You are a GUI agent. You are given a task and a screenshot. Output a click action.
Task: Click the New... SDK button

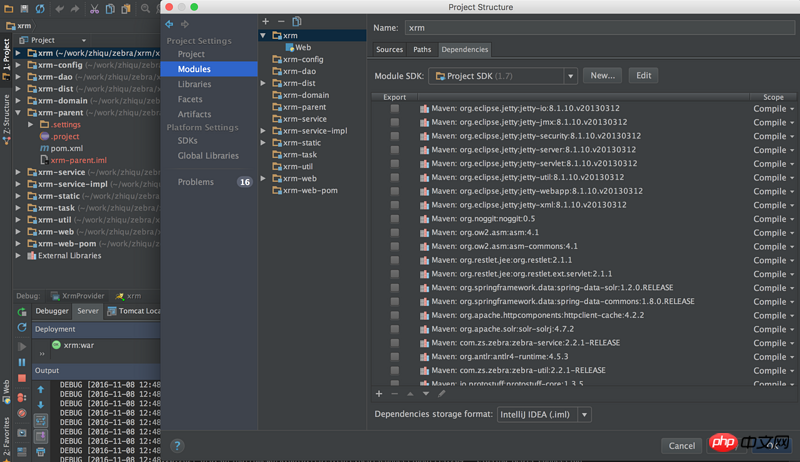(x=602, y=76)
